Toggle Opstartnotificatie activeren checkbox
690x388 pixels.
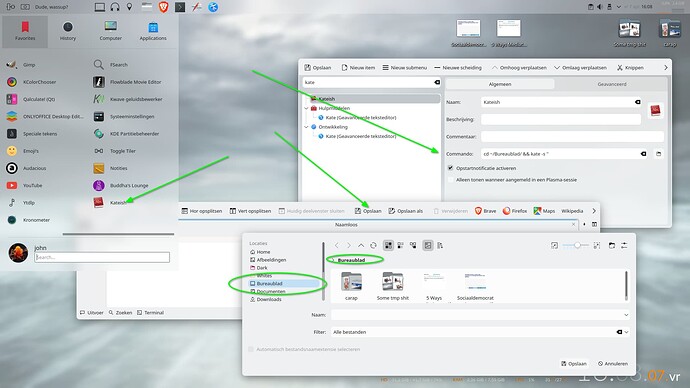[450, 168]
